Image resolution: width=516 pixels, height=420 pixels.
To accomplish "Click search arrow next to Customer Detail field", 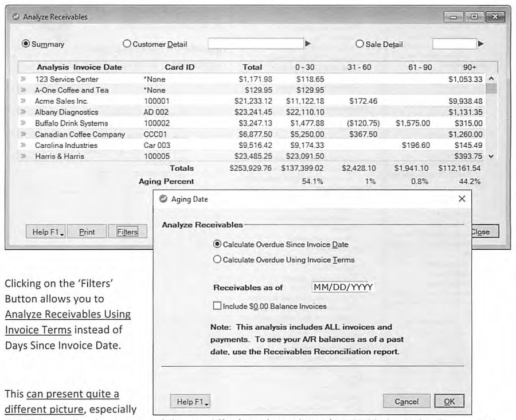I will (308, 44).
